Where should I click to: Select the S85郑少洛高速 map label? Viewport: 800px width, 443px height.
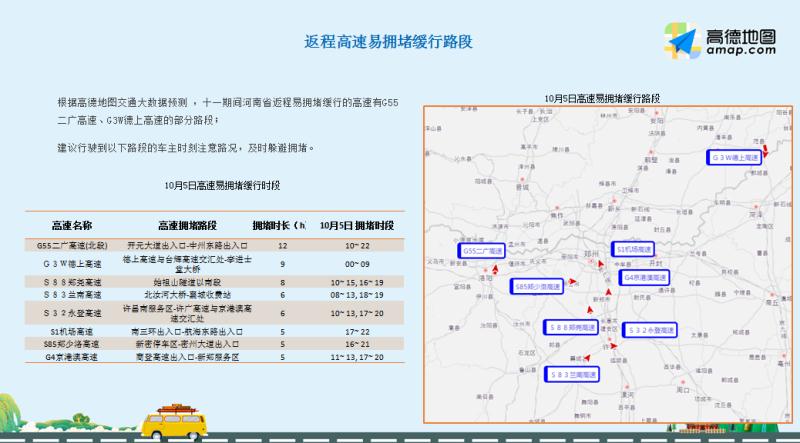pyautogui.click(x=537, y=286)
